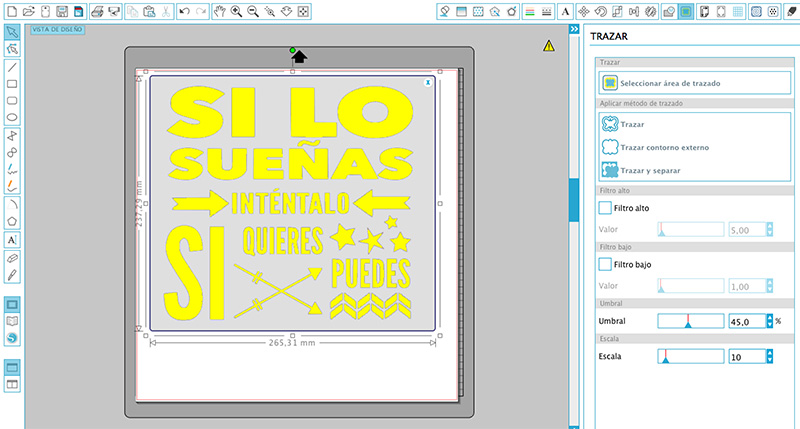The image size is (800, 429).
Task: Click the Escala value input field
Action: click(x=746, y=356)
